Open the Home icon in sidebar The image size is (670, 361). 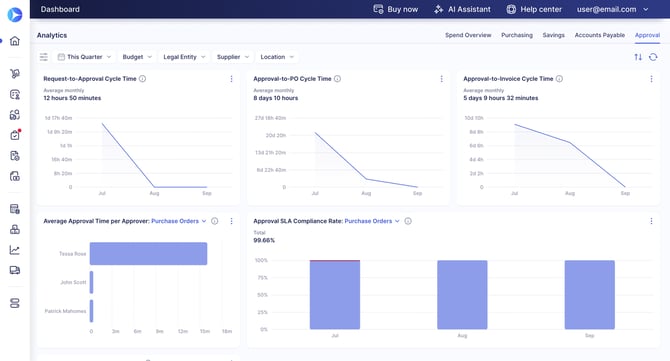pyautogui.click(x=15, y=41)
